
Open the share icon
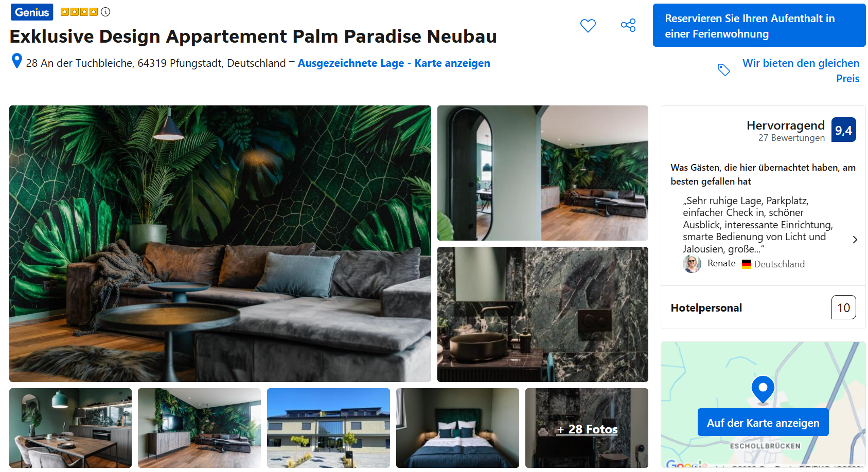(628, 25)
